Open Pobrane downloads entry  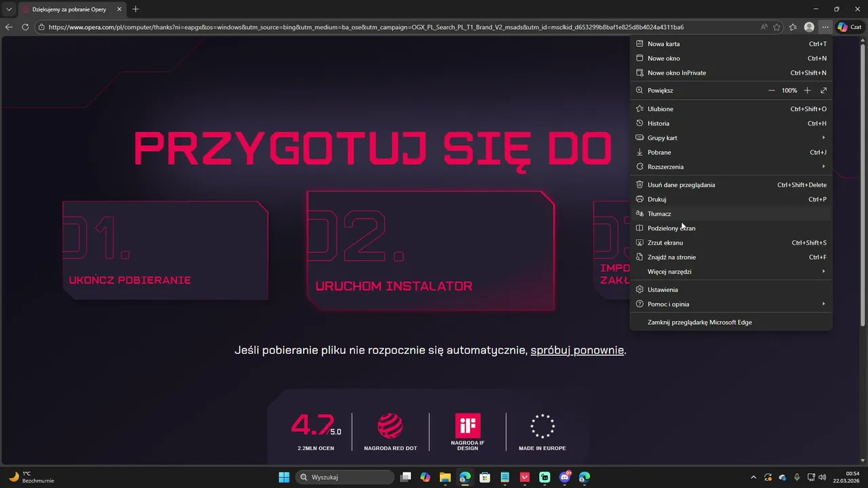tap(731, 152)
